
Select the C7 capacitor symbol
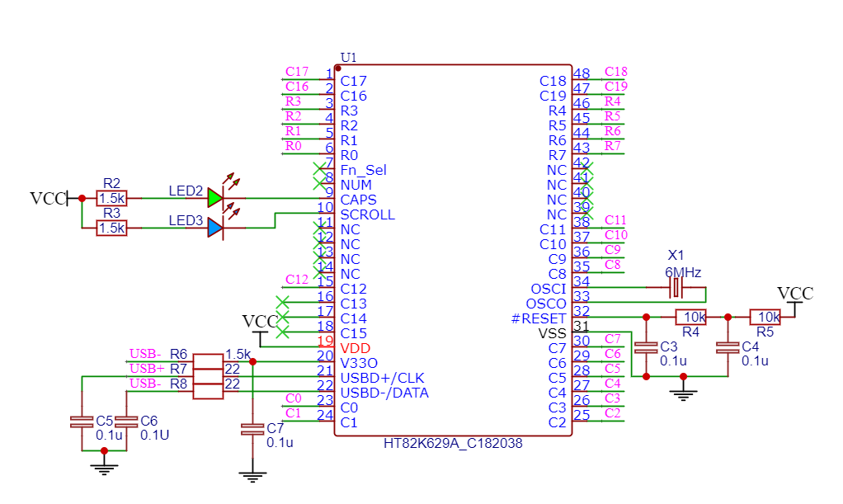point(252,429)
